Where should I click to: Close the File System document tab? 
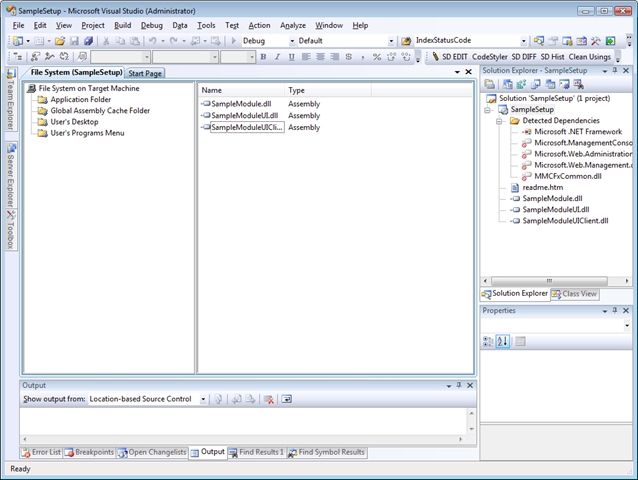pyautogui.click(x=468, y=72)
